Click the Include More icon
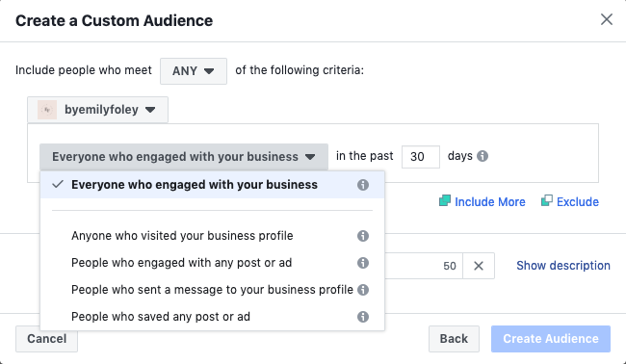The height and width of the screenshot is (364, 626). 445,200
